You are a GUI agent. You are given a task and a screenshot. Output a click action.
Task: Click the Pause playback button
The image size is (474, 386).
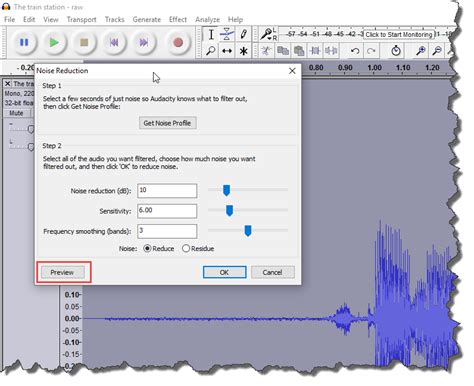click(24, 43)
